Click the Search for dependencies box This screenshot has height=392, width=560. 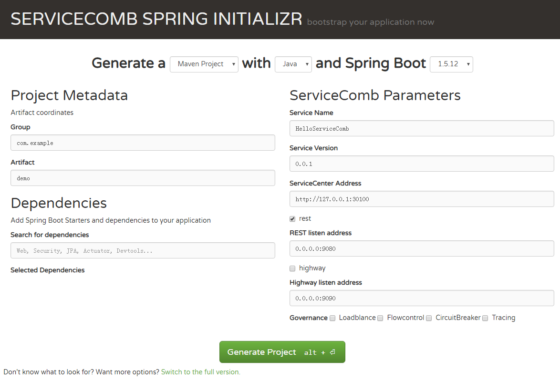pos(143,250)
